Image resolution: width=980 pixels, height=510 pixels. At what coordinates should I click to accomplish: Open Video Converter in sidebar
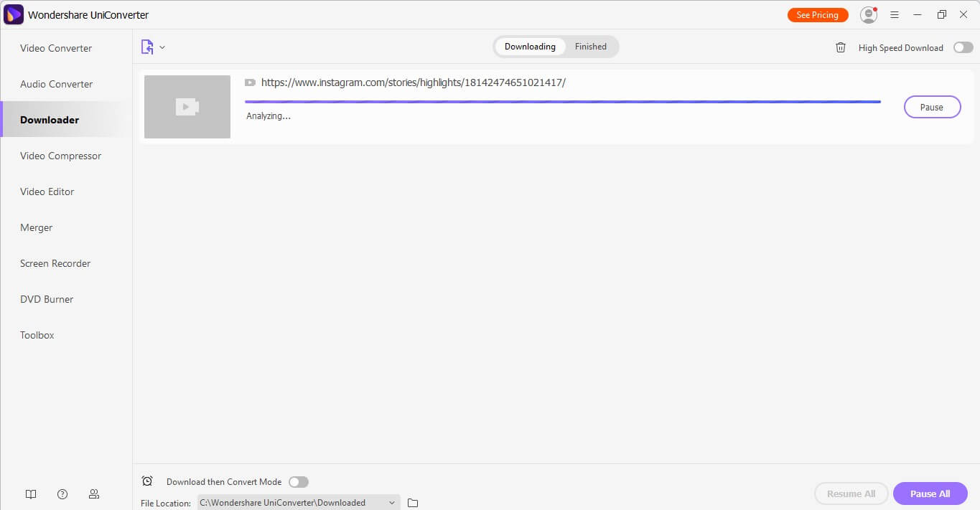[56, 48]
